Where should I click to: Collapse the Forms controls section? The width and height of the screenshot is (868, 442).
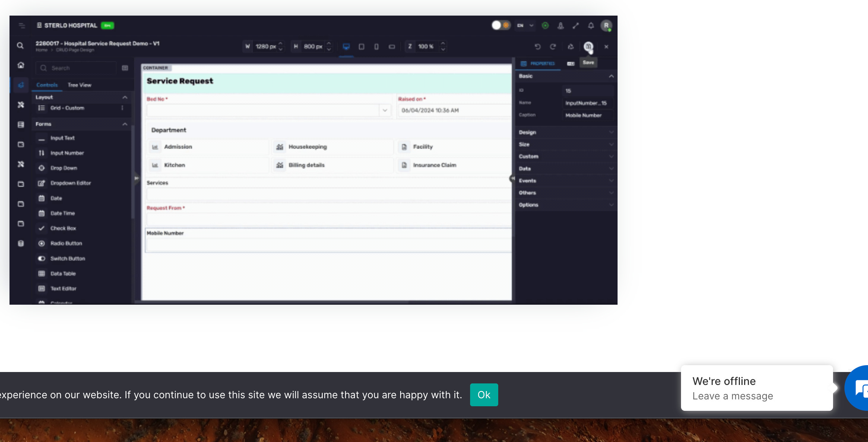(125, 124)
